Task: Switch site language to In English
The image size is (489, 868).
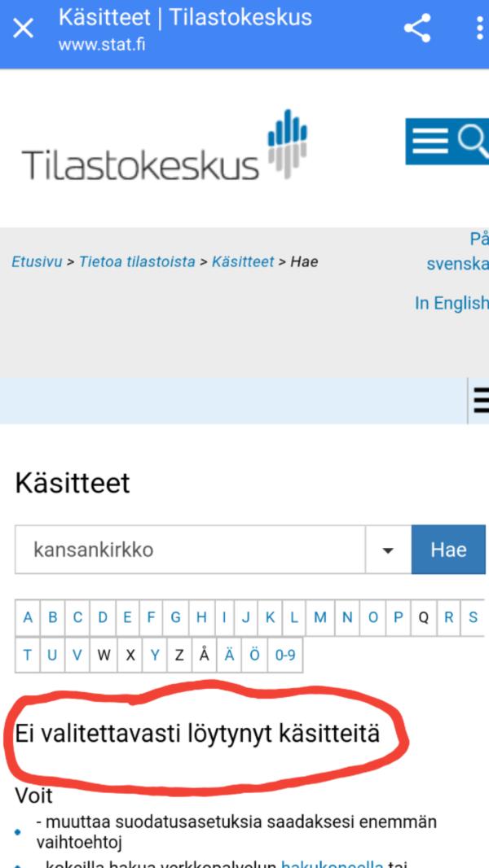Action: point(451,303)
